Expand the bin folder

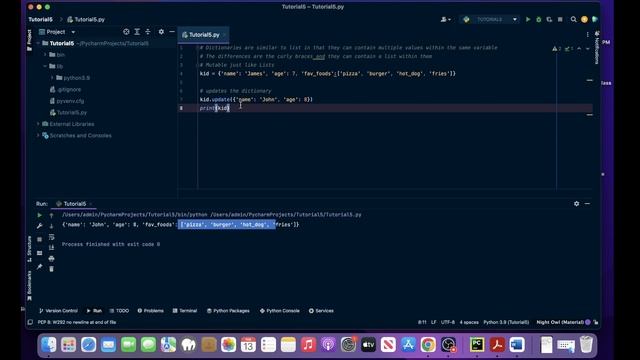tap(45, 55)
